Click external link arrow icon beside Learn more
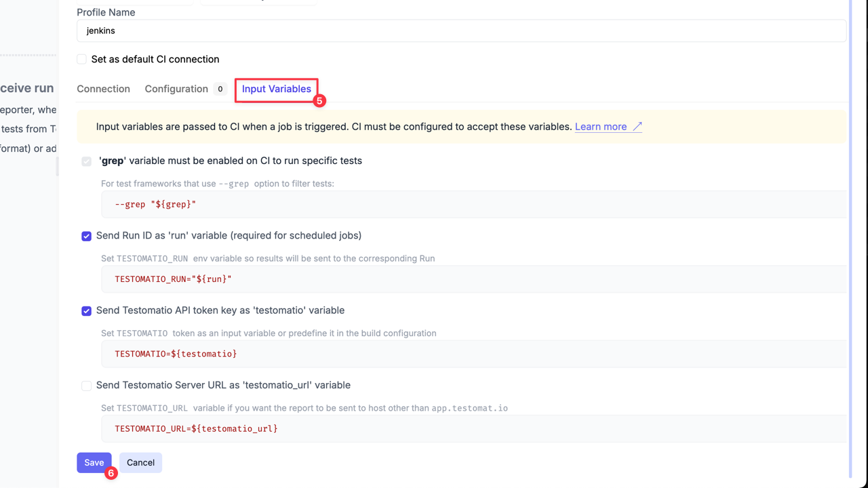This screenshot has width=868, height=488. 637,127
